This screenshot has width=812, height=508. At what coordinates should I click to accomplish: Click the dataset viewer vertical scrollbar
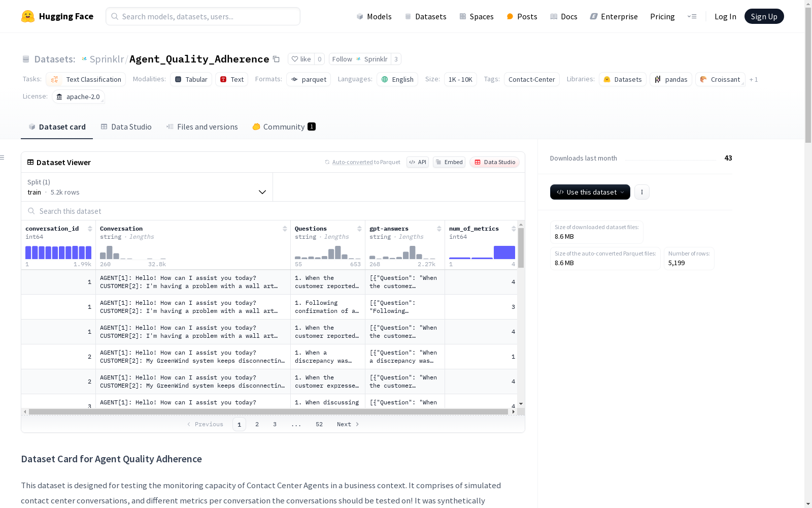pos(521,247)
